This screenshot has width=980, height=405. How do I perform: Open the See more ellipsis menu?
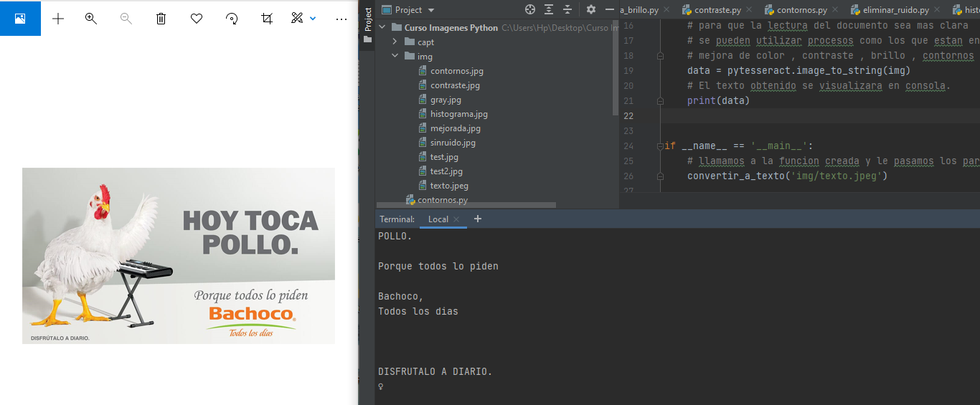click(x=341, y=19)
